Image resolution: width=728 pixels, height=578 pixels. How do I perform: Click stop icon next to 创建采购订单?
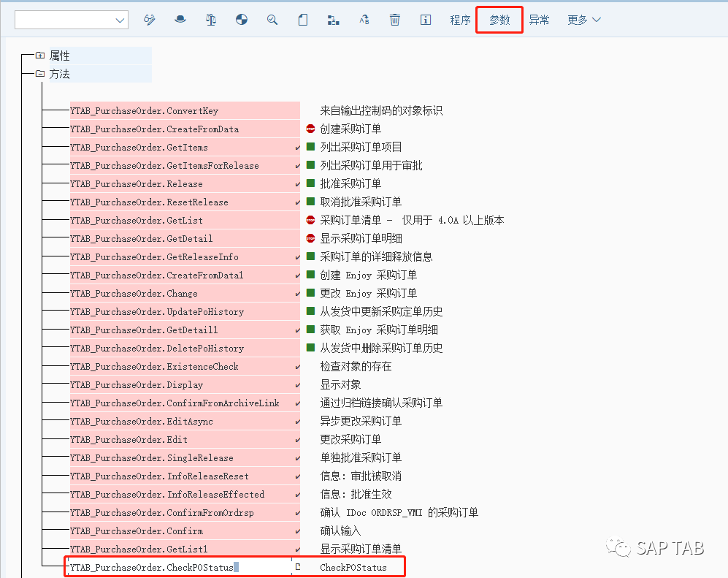coord(310,129)
